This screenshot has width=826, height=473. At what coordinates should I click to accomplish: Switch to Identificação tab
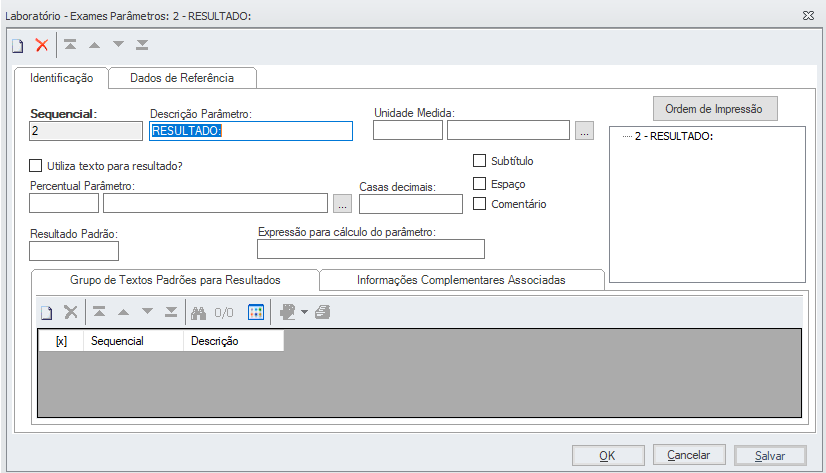point(62,78)
